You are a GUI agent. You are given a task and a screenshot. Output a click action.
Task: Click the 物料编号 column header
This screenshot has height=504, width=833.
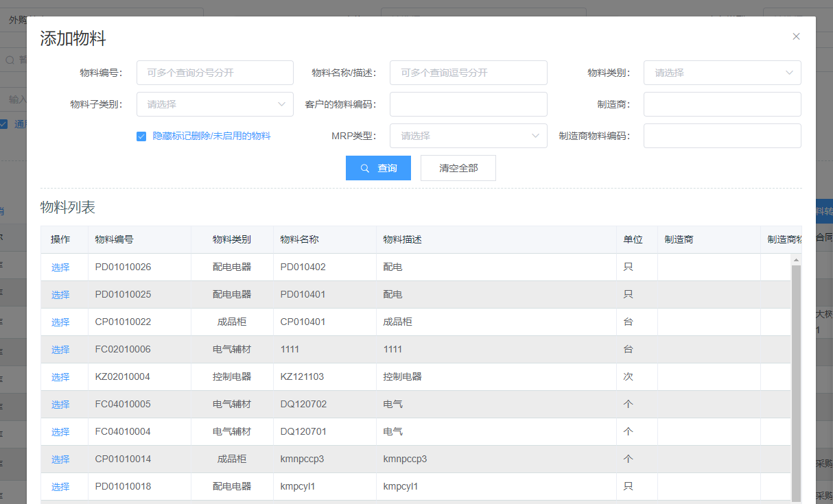[114, 240]
